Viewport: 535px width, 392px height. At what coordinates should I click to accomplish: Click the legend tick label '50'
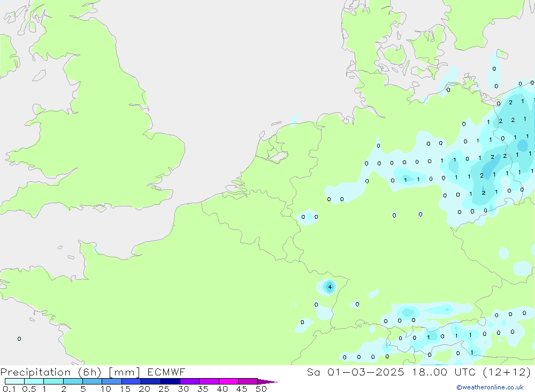tap(261, 389)
